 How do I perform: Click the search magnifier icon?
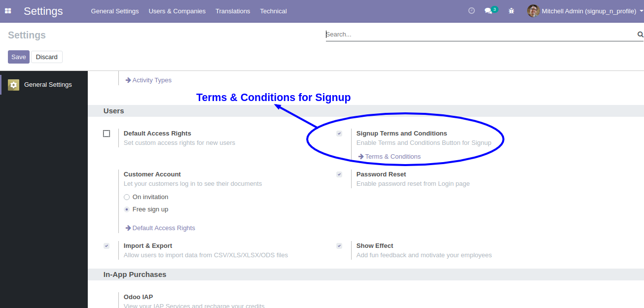point(641,34)
